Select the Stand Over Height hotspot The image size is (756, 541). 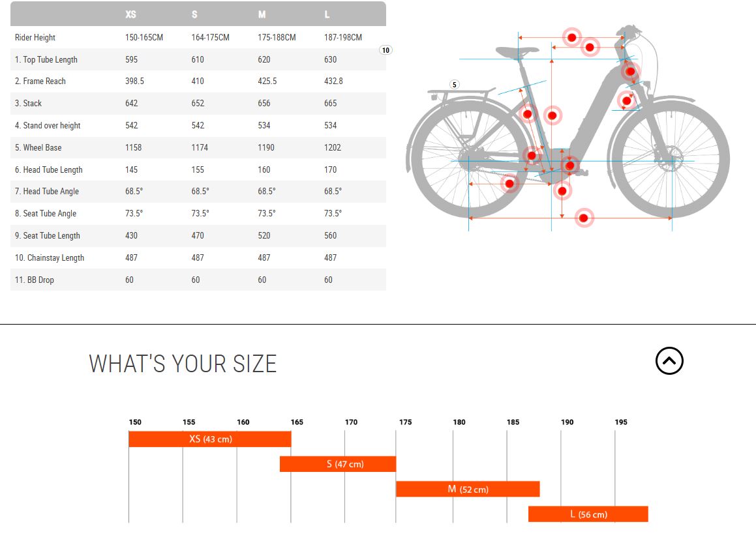click(562, 191)
